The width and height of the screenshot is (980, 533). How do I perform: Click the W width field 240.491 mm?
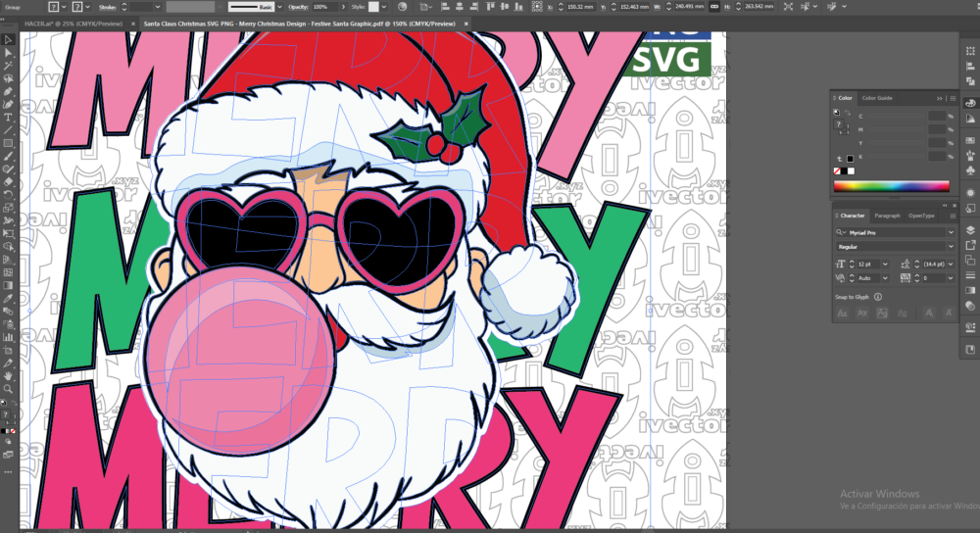(x=689, y=7)
